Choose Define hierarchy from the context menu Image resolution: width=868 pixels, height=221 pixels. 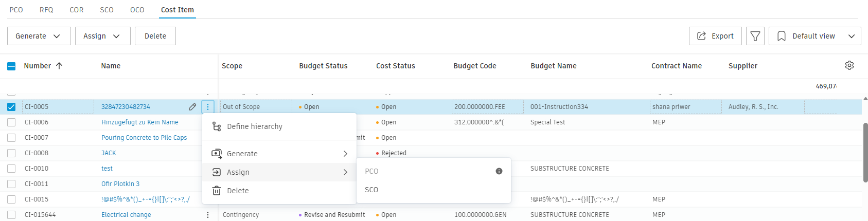coord(279,126)
